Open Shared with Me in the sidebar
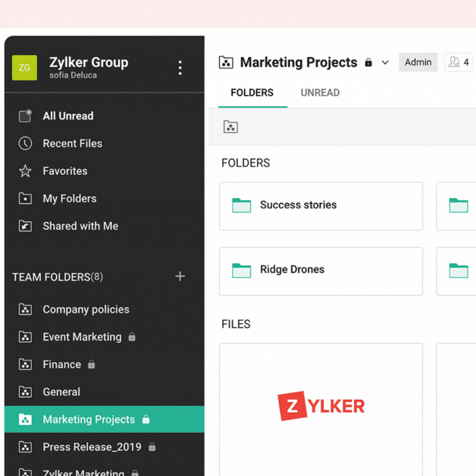The image size is (476, 476). click(x=104, y=226)
